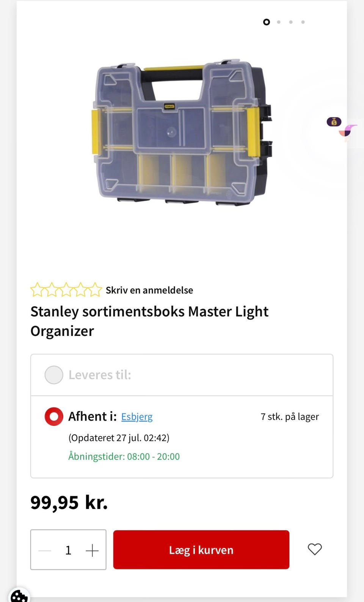Open the Stanley organizer product image

pos(182,133)
